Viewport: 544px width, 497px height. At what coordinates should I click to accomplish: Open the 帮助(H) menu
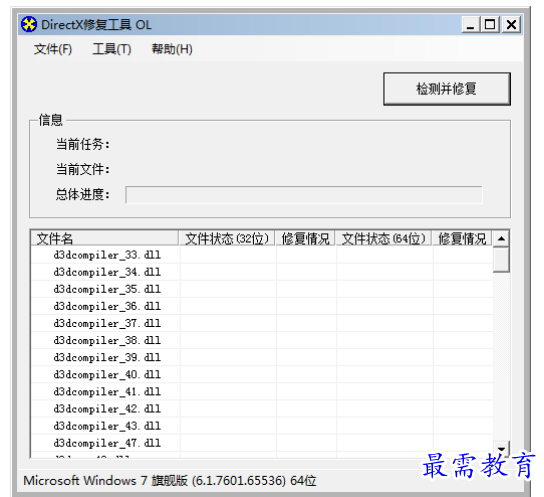[x=172, y=49]
